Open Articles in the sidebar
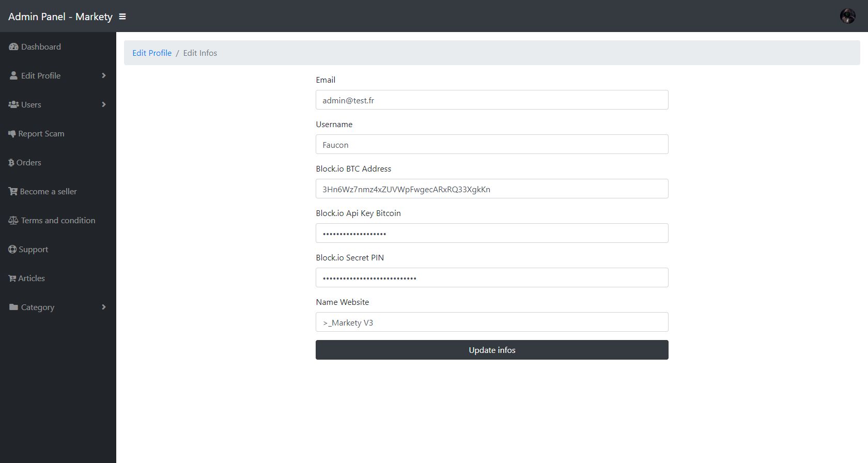Viewport: 868px width, 463px height. [58, 278]
